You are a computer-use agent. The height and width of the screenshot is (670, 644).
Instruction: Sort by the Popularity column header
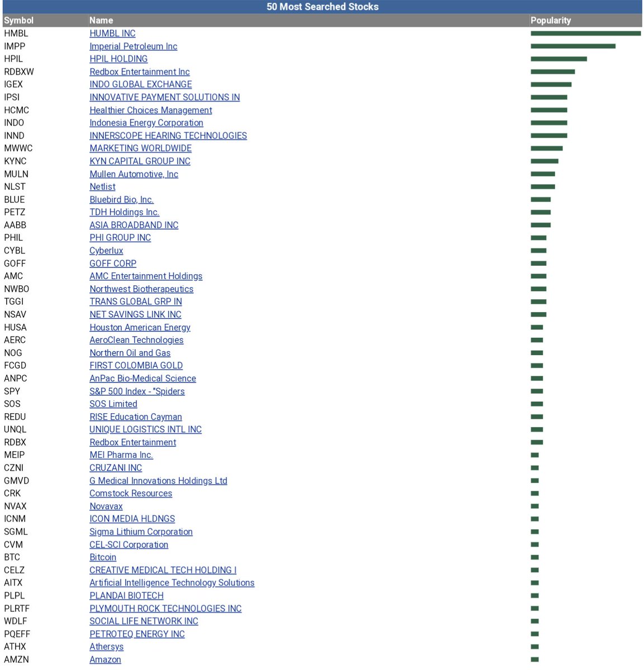551,20
